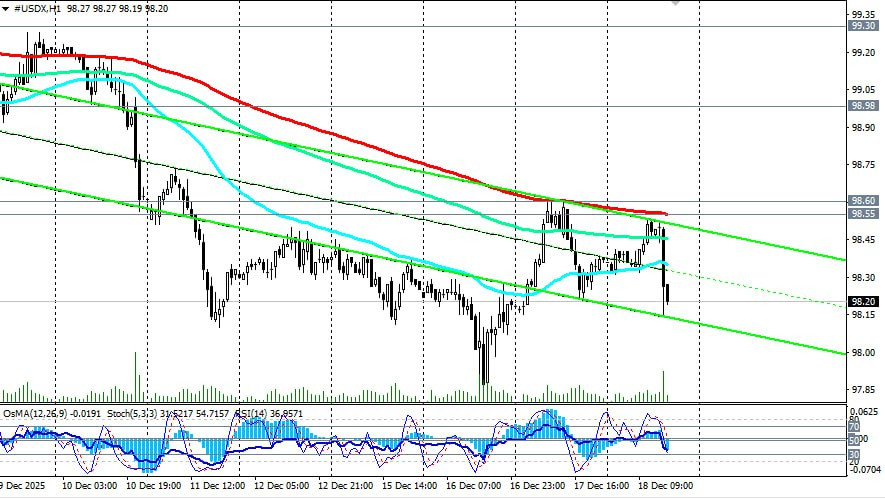Click the 99.35 price axis value
The height and width of the screenshot is (499, 885).
(x=864, y=14)
